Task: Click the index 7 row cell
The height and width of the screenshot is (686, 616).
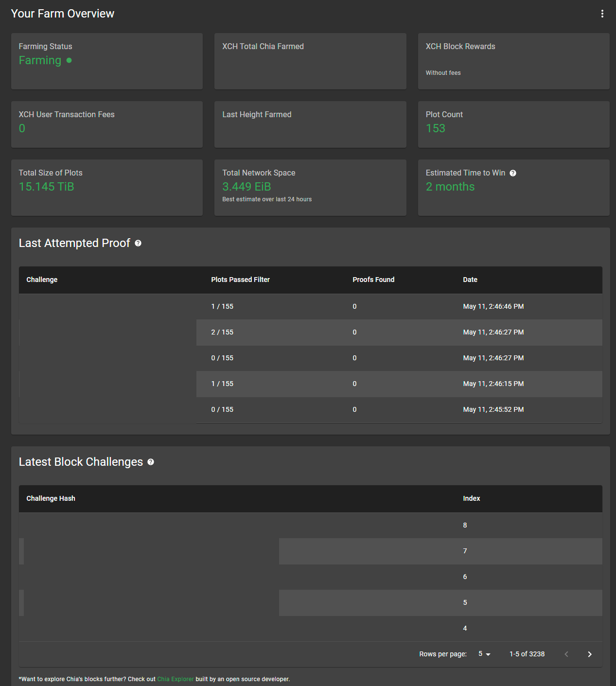Action: tap(465, 551)
